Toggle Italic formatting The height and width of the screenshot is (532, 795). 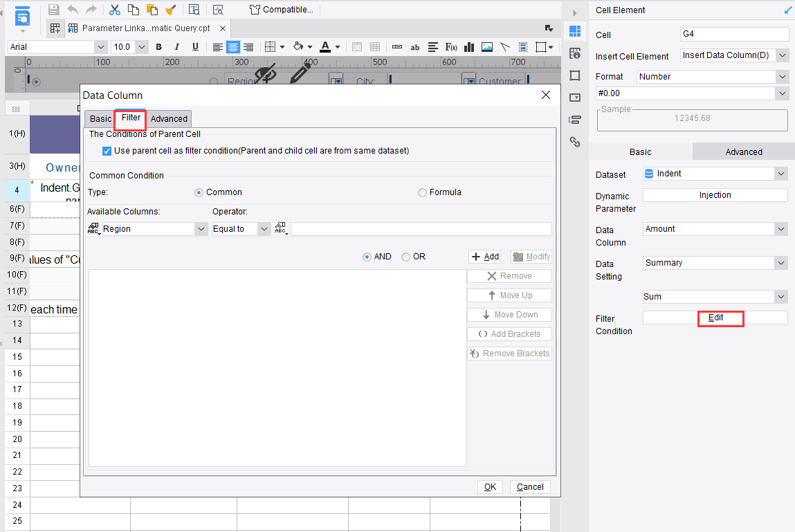(x=176, y=46)
